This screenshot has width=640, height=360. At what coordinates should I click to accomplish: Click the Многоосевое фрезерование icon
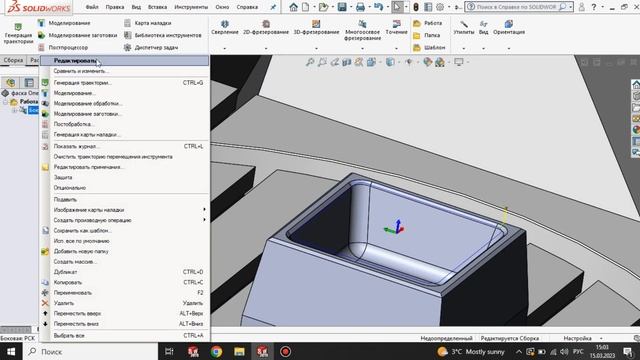362,24
